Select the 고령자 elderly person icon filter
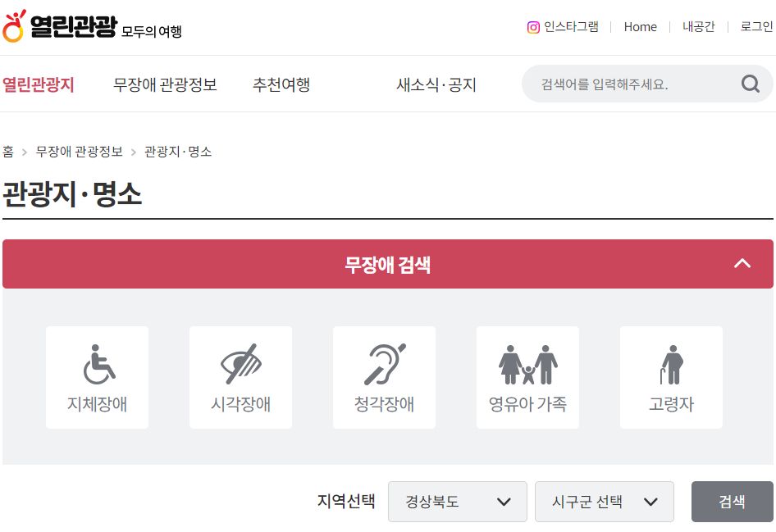Image resolution: width=776 pixels, height=532 pixels. (x=671, y=377)
